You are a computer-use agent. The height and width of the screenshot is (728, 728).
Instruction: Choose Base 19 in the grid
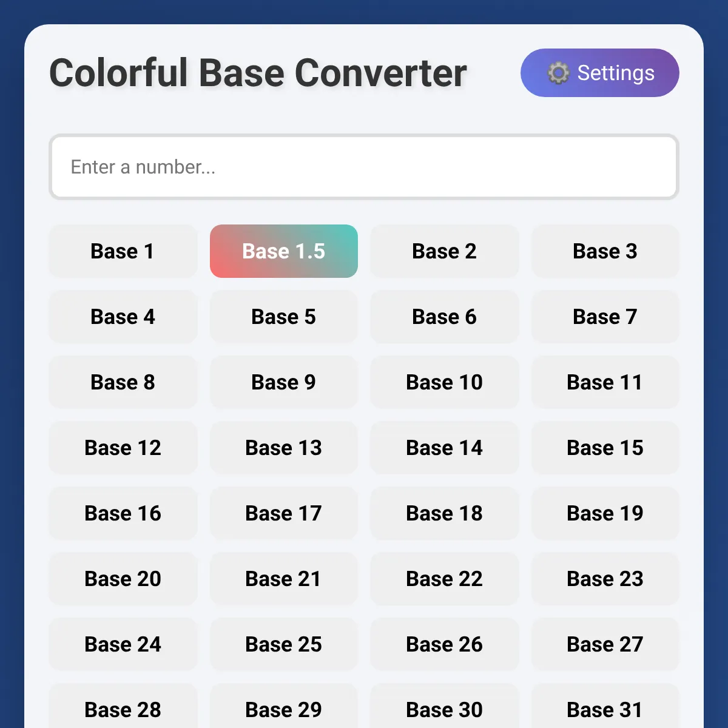pos(605,513)
